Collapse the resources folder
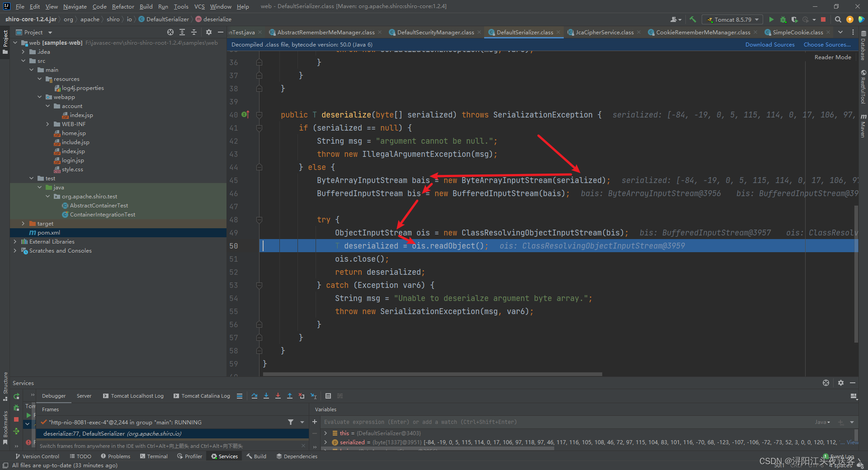 coord(39,79)
